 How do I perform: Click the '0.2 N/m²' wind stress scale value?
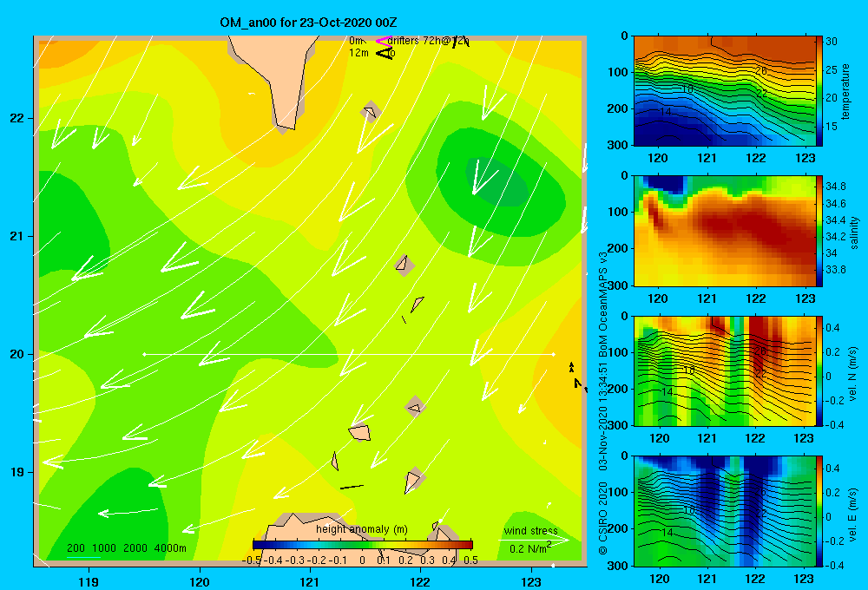point(530,548)
